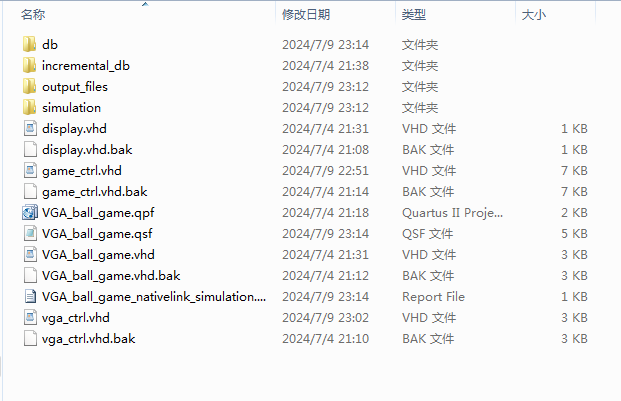Select the output_files folder icon

[30, 86]
